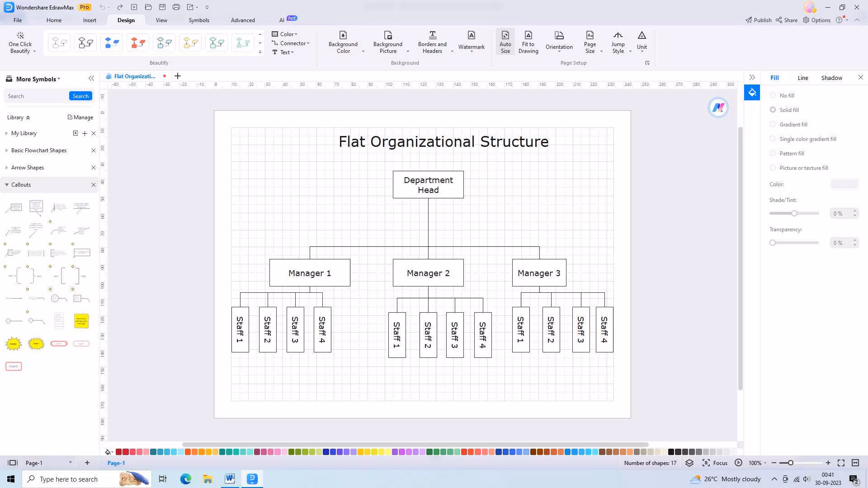Click the symbol Search button
Image resolution: width=868 pixels, height=488 pixels.
80,96
